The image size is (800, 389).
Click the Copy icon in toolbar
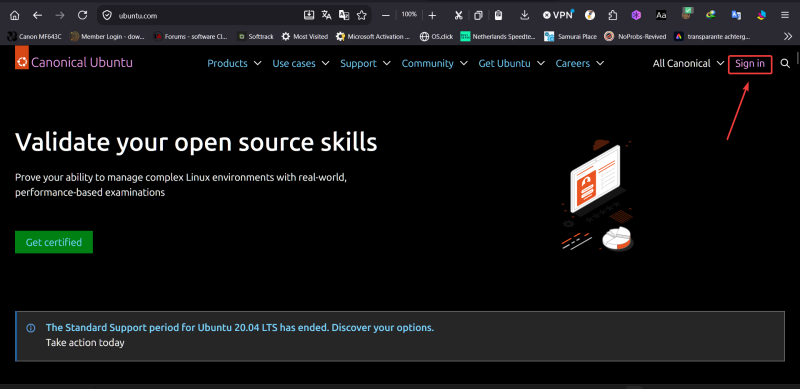[478, 15]
